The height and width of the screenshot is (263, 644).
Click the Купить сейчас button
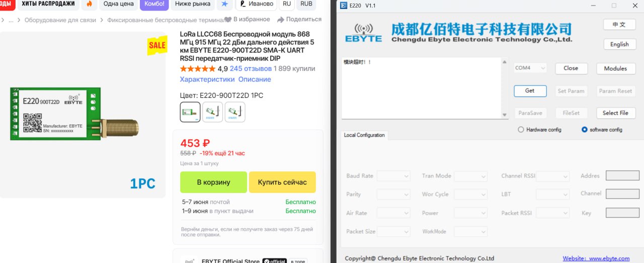tap(282, 182)
